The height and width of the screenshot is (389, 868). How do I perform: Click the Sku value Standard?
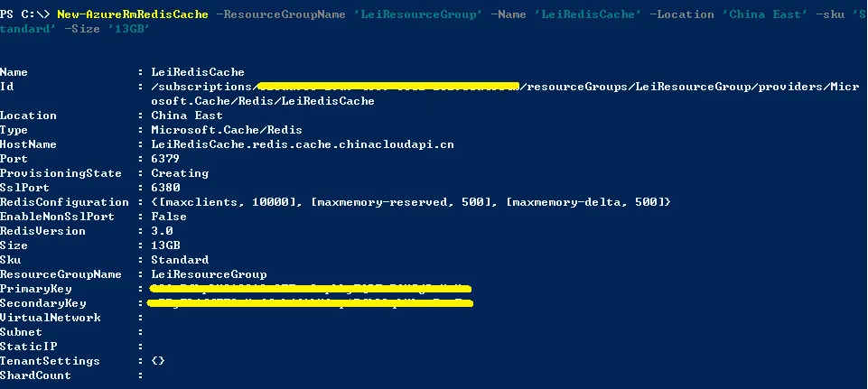pos(180,260)
